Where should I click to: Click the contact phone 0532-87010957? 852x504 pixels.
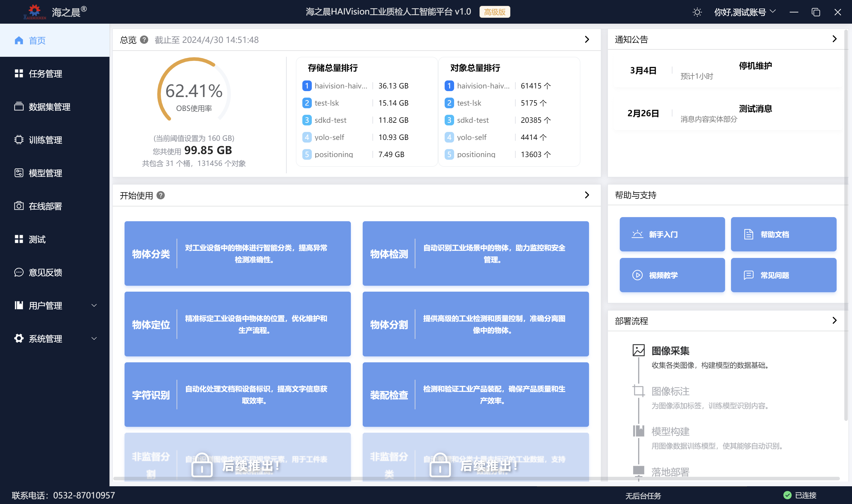84,495
